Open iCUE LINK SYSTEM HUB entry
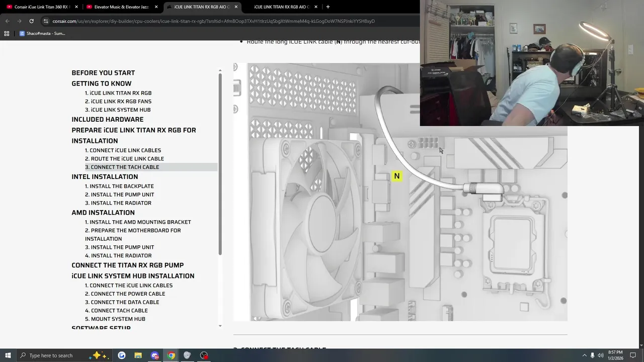644x362 pixels. coord(118,110)
